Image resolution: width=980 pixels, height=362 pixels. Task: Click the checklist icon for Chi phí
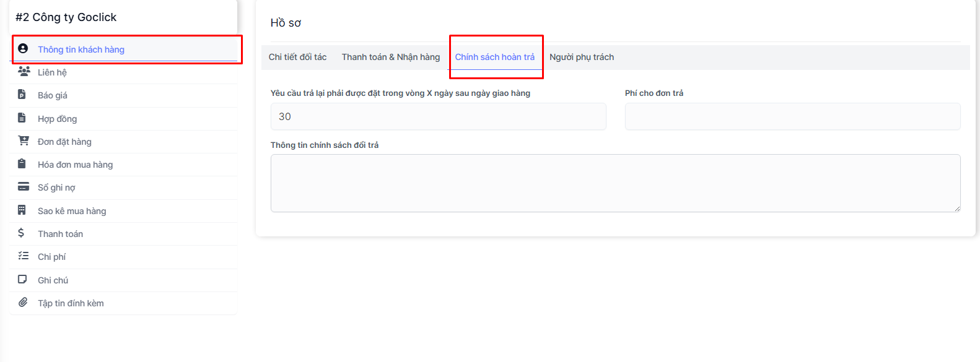[24, 256]
